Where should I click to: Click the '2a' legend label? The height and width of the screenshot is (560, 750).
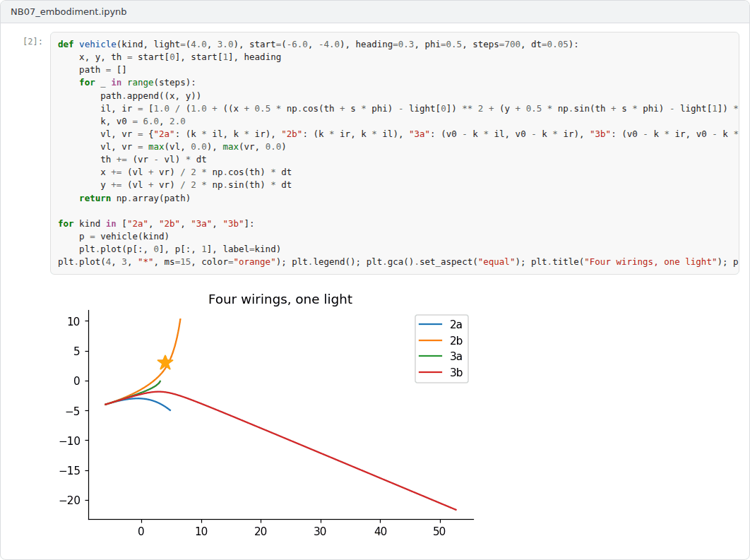tap(456, 325)
